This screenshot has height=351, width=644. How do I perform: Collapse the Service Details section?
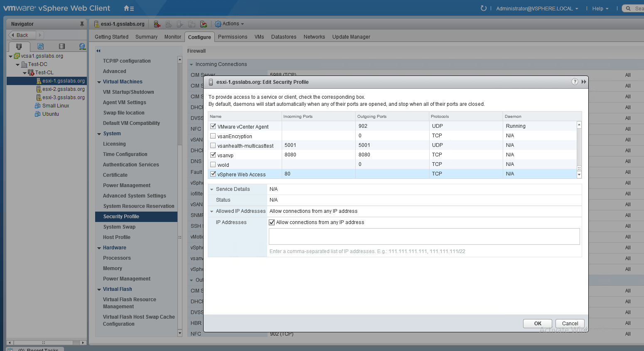click(x=212, y=189)
